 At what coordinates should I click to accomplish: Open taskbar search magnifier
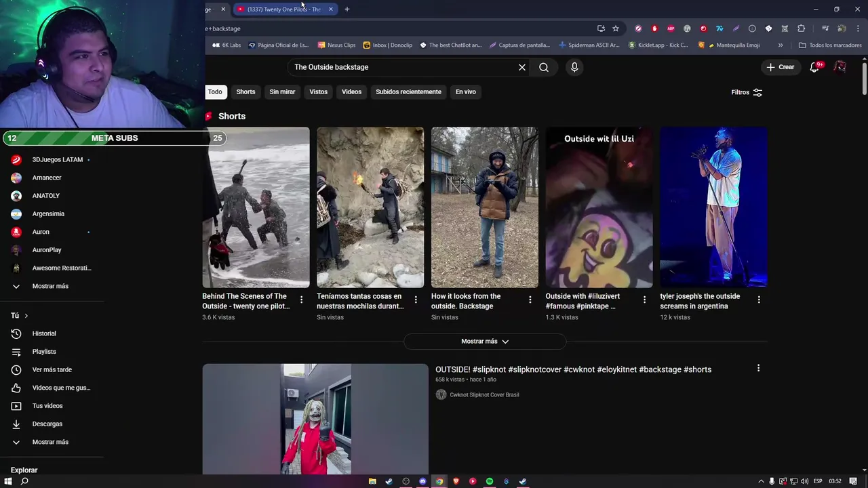[x=24, y=481]
